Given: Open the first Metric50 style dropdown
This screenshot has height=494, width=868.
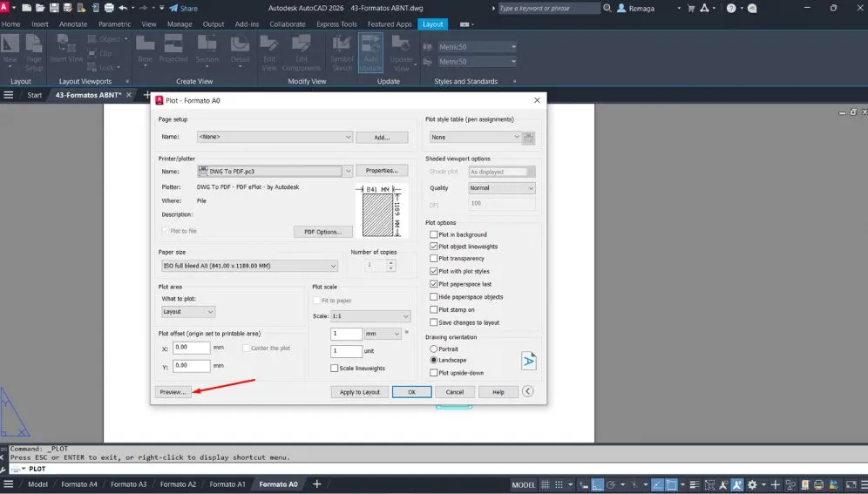Looking at the screenshot, I should [477, 47].
